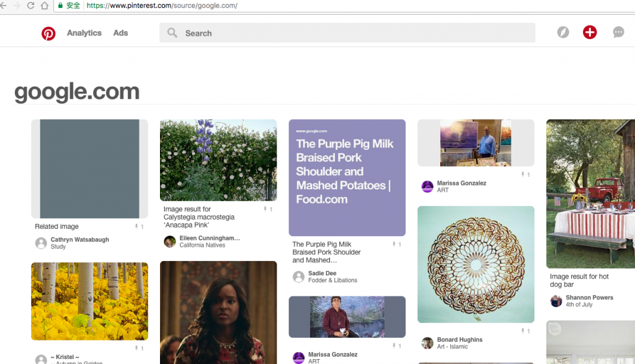Click the Cathryn Watsabaugh name link

(x=80, y=240)
